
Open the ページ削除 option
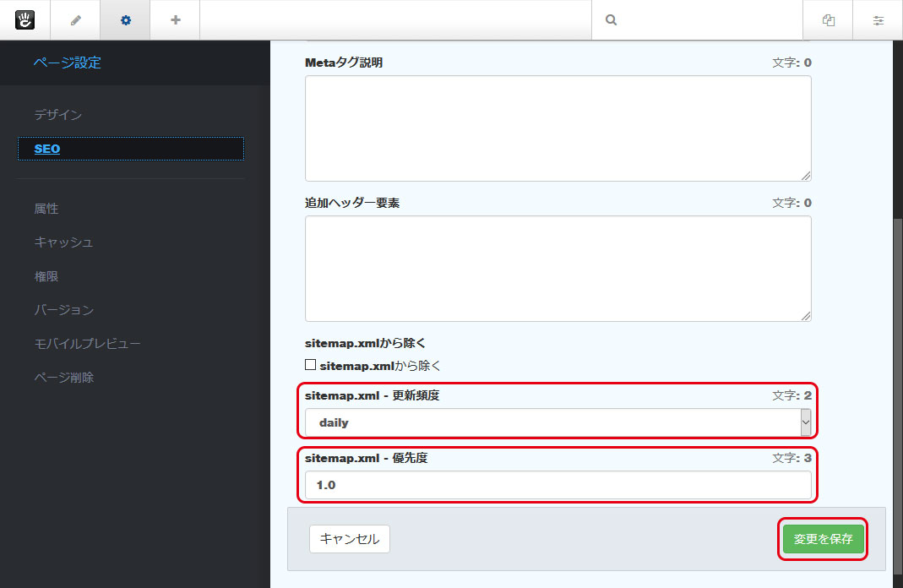click(x=63, y=377)
